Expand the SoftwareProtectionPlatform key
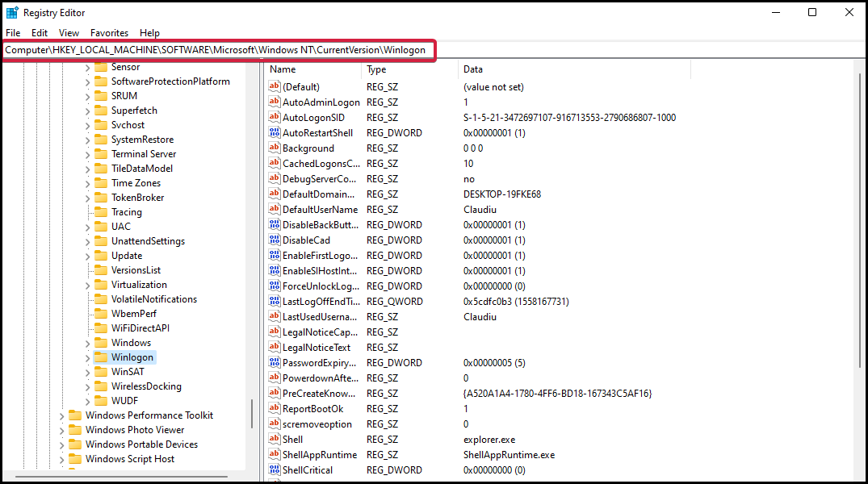 (87, 81)
